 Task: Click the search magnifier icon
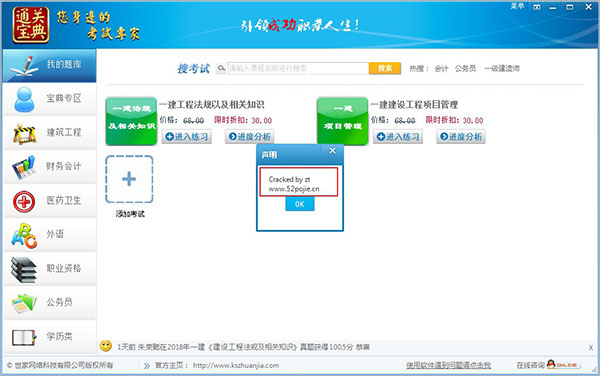(221, 68)
